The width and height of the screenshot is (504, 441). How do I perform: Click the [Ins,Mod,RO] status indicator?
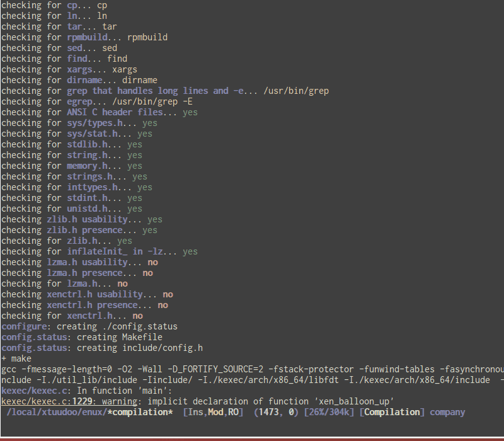pos(213,412)
